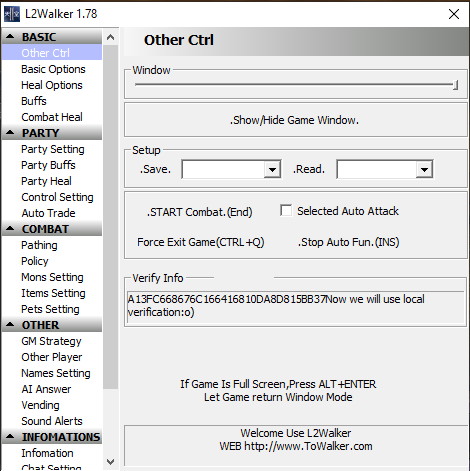The height and width of the screenshot is (471, 470).
Task: Open Sound Alerts page
Action: click(x=52, y=421)
